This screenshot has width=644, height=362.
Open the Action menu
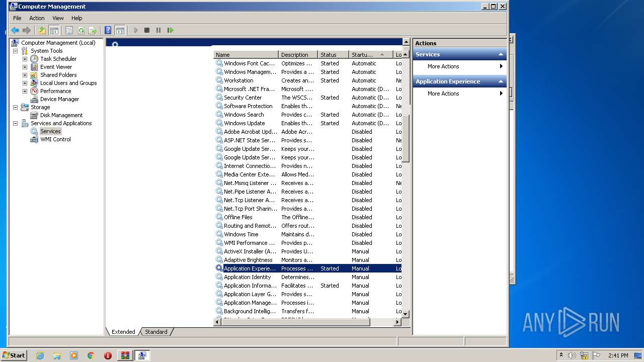coord(37,18)
